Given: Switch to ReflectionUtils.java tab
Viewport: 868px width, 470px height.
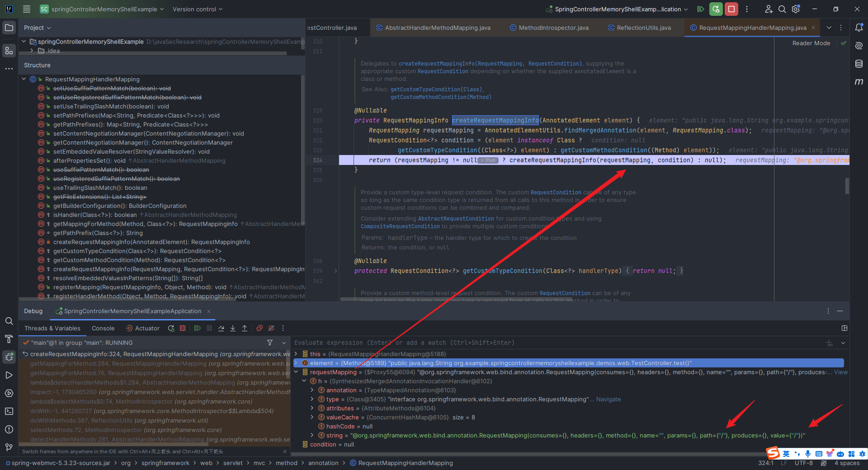Looking at the screenshot, I should click(x=639, y=28).
